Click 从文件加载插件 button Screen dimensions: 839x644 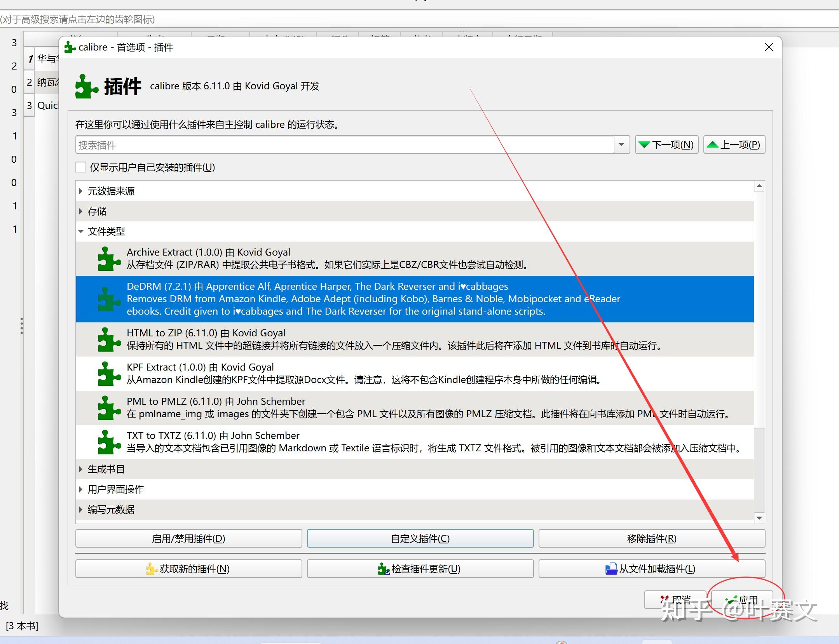651,569
